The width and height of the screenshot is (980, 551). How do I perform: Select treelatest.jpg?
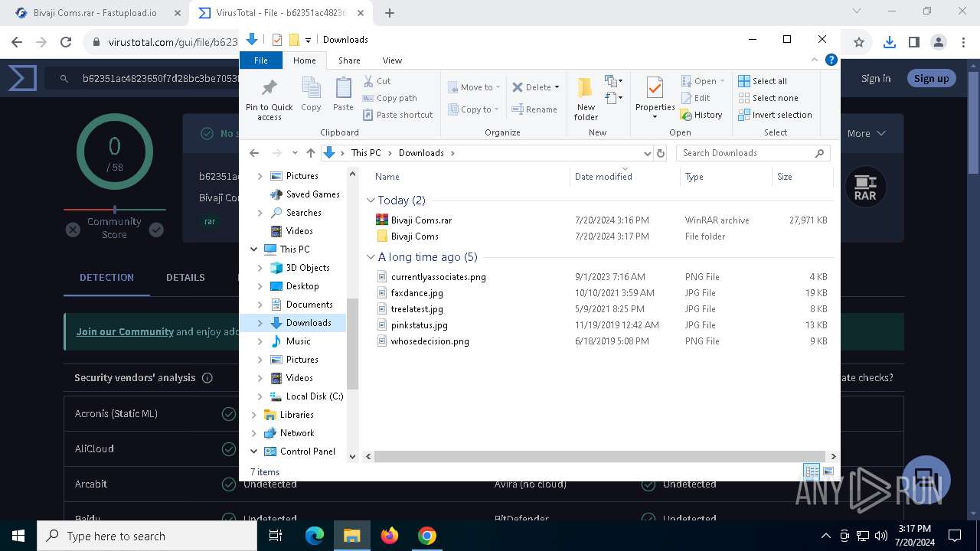pos(416,309)
